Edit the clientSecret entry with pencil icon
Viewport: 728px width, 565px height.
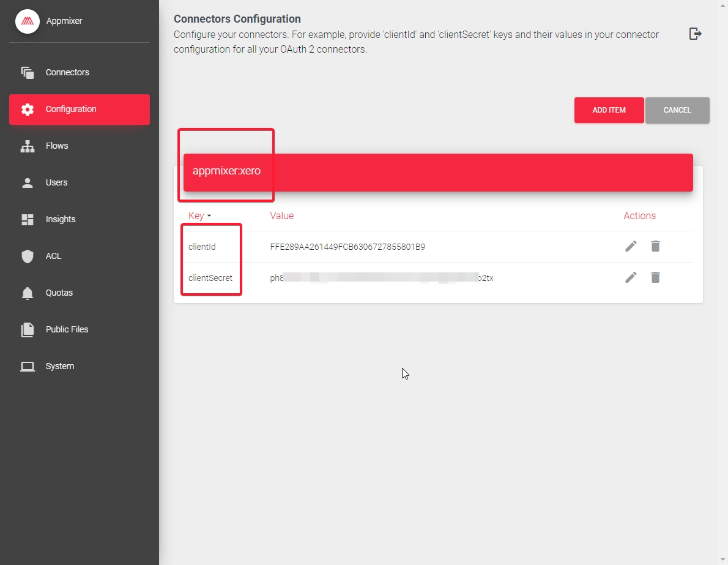click(x=631, y=277)
